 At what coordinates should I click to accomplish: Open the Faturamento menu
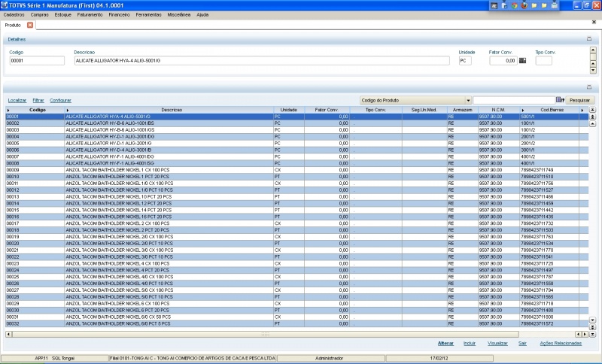click(90, 14)
